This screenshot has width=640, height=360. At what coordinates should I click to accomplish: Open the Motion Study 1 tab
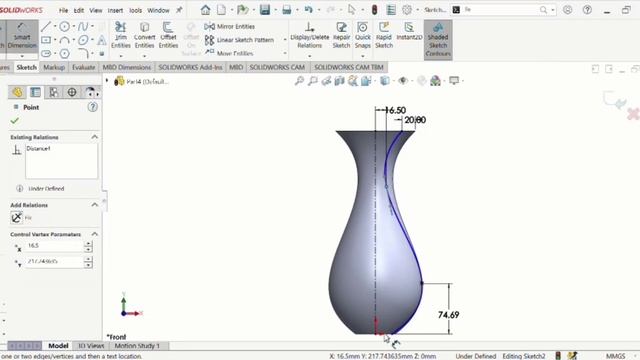[137, 346]
